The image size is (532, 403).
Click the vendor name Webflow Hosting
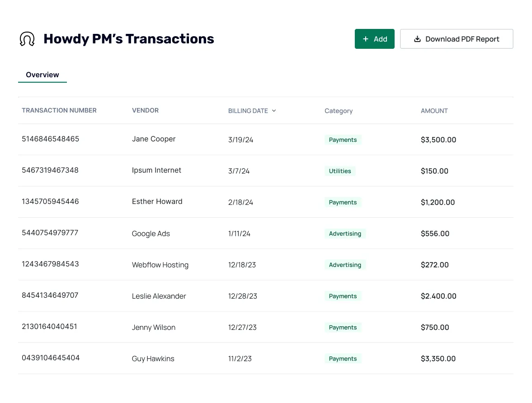[160, 265]
